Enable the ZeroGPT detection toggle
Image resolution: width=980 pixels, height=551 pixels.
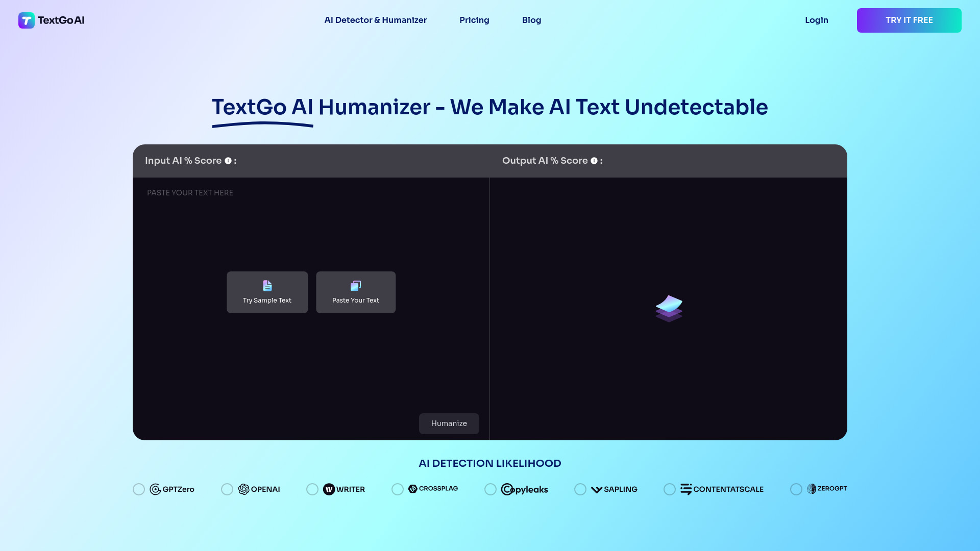[796, 489]
